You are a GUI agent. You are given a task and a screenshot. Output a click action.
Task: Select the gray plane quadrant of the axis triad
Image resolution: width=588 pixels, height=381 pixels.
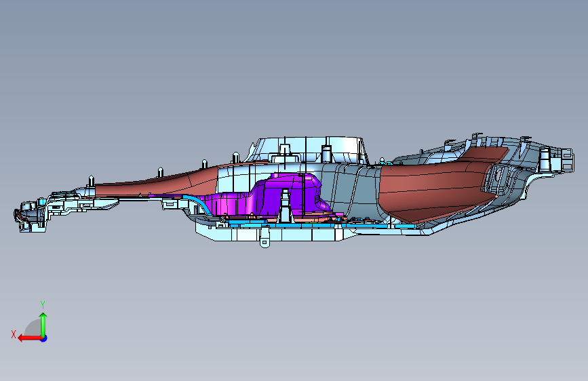pos(33,327)
